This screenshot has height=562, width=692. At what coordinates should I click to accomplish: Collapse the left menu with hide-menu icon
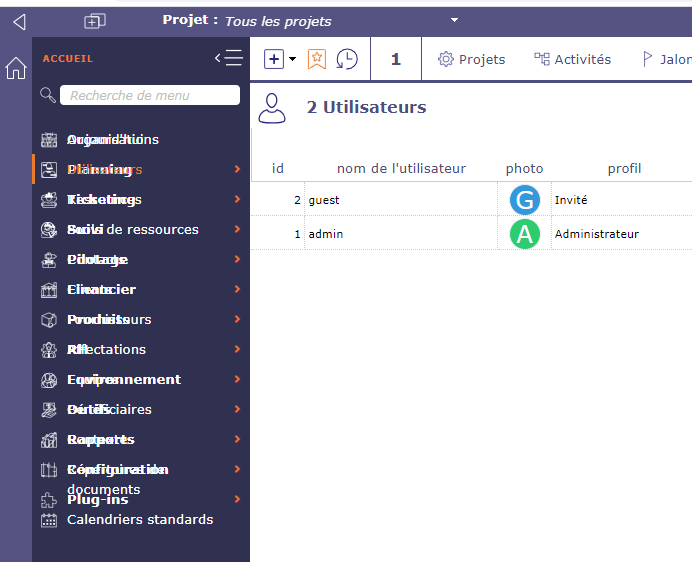(x=229, y=58)
